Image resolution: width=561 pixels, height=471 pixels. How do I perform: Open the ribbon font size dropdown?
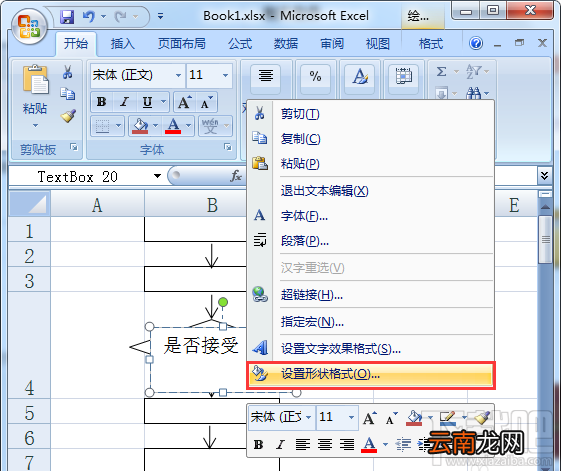coord(225,75)
